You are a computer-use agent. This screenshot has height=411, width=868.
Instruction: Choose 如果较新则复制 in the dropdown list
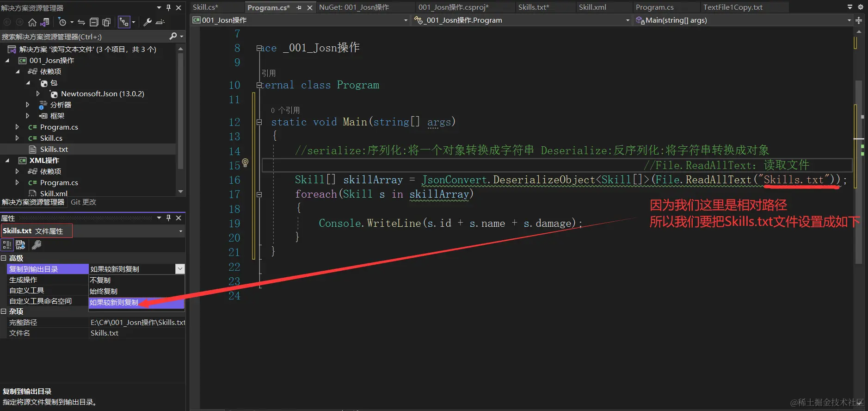(x=136, y=302)
